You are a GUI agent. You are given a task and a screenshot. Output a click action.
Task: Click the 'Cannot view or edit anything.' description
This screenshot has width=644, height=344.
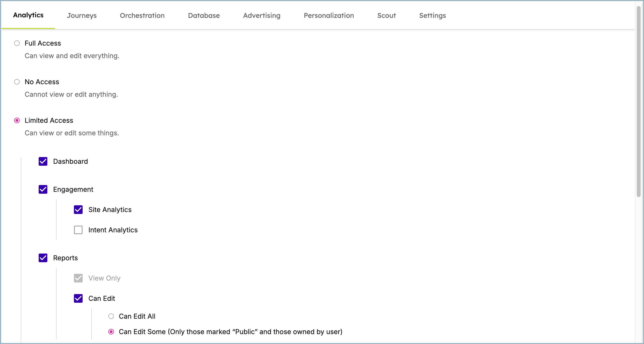point(71,94)
